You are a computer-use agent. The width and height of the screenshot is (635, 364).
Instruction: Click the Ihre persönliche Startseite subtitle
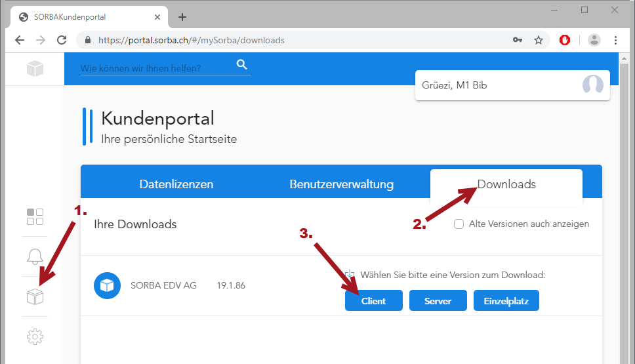169,139
